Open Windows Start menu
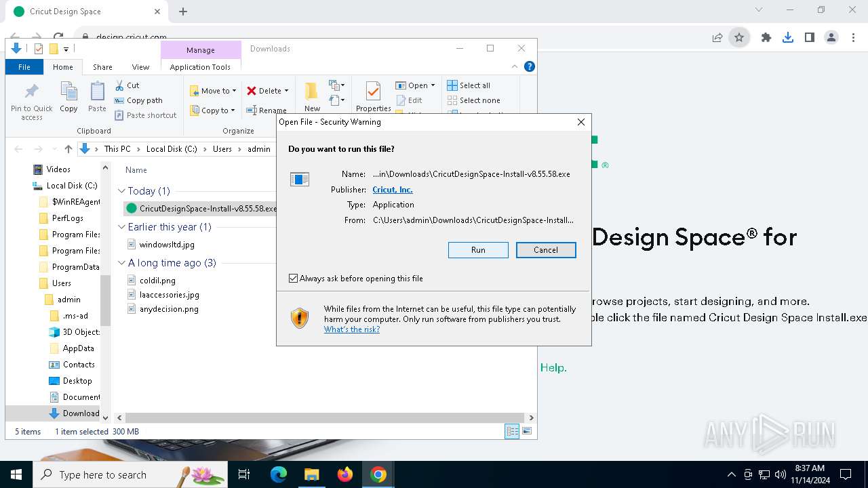The image size is (868, 488). point(16,474)
